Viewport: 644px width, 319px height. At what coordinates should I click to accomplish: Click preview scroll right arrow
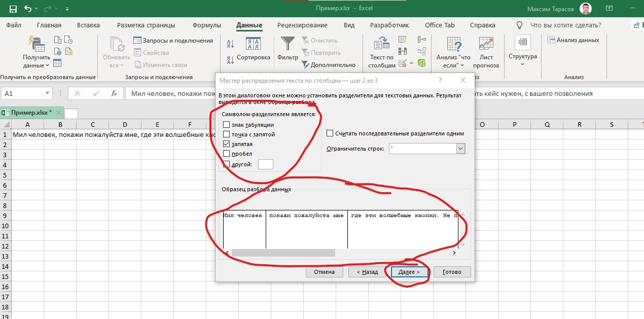[454, 253]
